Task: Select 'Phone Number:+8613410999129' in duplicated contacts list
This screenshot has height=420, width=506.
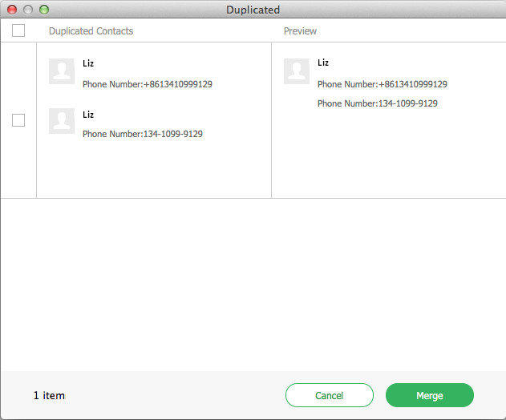Action: tap(148, 84)
